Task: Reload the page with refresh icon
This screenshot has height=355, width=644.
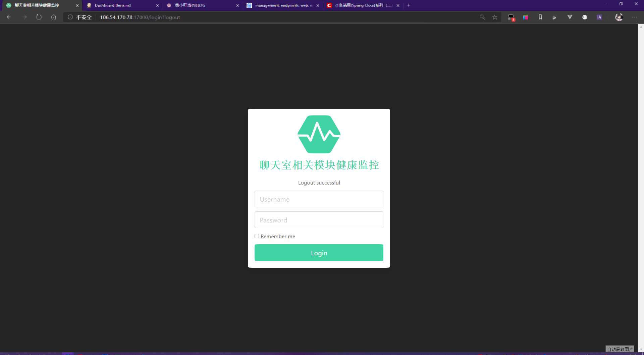Action: click(x=39, y=17)
